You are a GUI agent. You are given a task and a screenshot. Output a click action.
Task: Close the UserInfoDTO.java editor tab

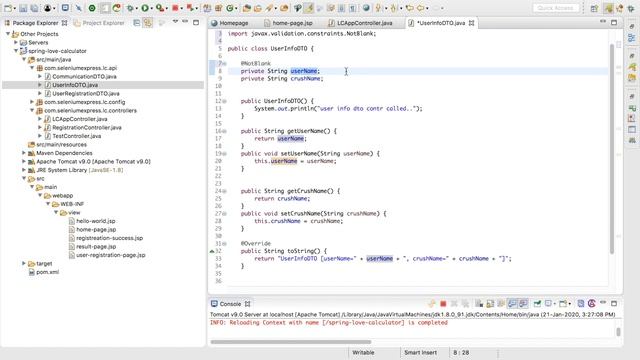pyautogui.click(x=471, y=23)
